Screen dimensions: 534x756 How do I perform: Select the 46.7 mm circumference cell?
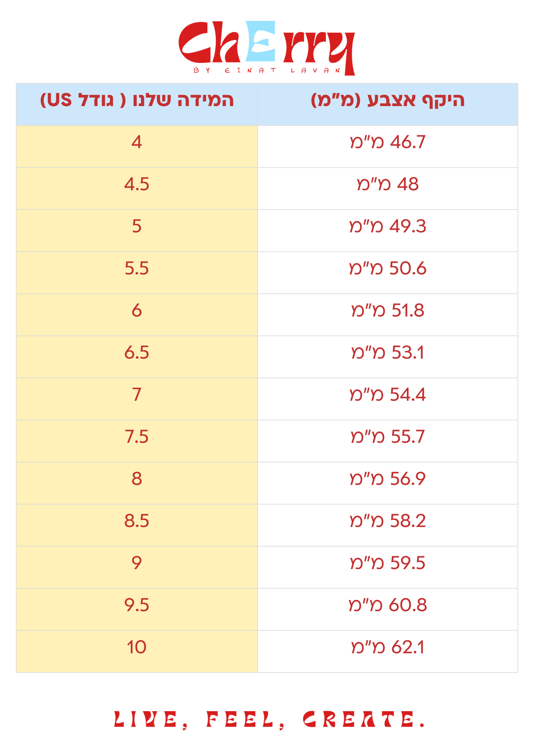point(388,142)
